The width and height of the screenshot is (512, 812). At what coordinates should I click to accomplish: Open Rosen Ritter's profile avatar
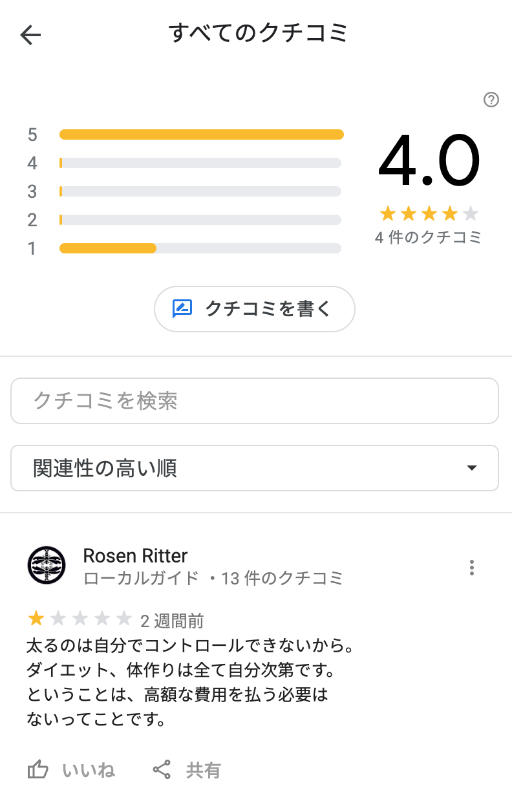(47, 565)
